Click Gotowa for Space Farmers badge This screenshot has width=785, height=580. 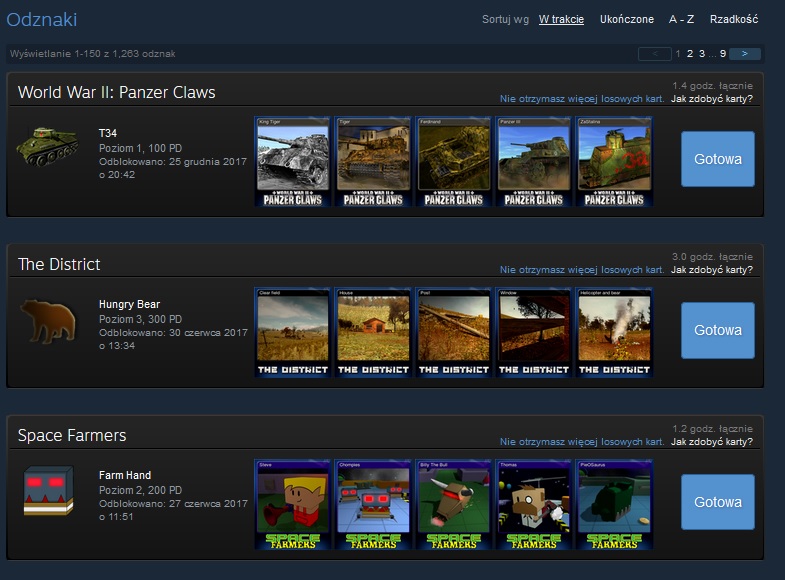[x=718, y=502]
